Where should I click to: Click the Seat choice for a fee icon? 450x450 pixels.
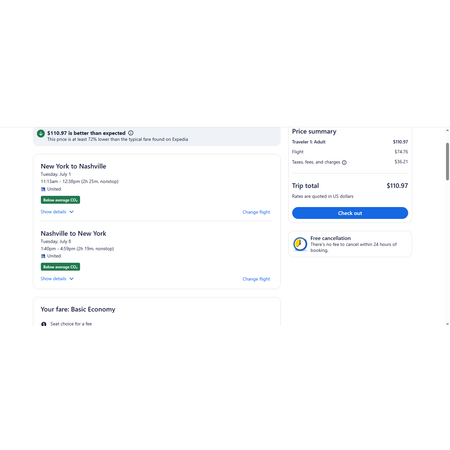click(x=43, y=324)
